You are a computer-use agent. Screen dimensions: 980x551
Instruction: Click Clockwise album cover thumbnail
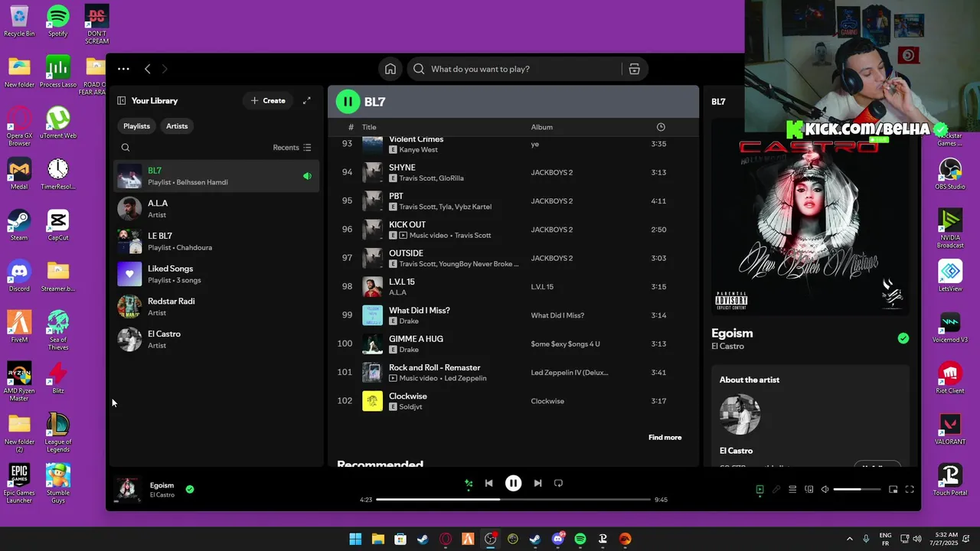[x=372, y=401]
